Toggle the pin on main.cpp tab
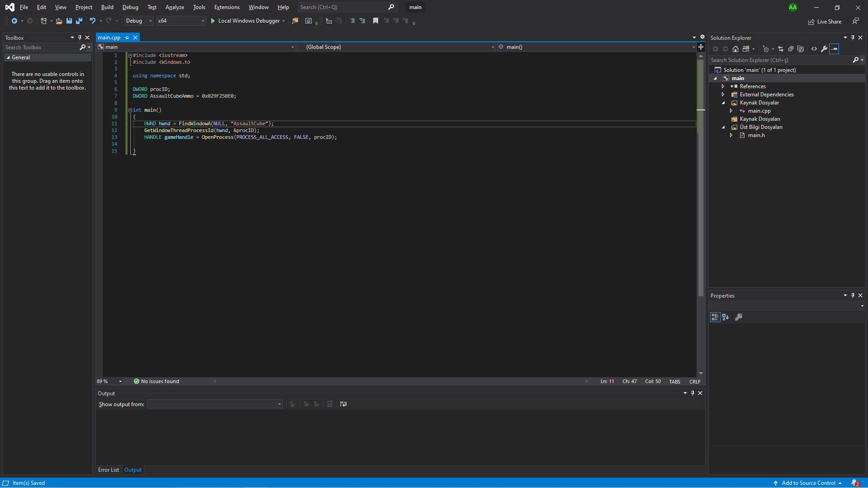The width and height of the screenshot is (868, 488). tap(127, 38)
